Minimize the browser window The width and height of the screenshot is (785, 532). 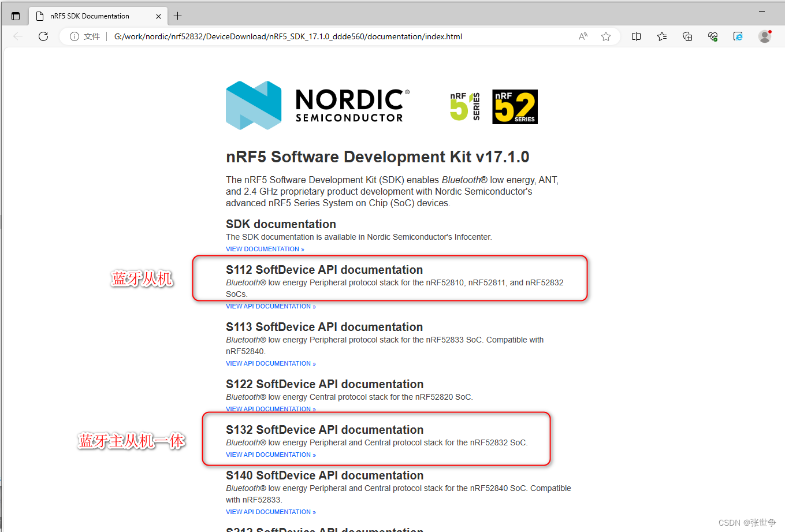click(762, 11)
